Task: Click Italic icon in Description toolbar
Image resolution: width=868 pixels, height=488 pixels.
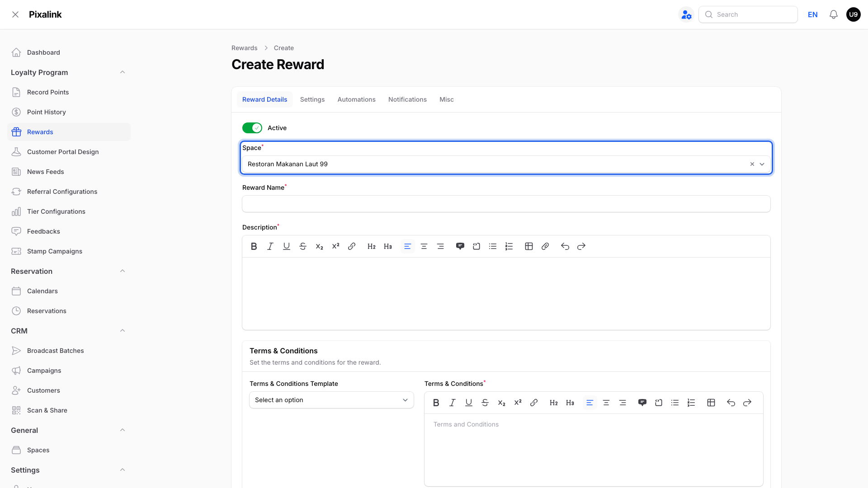Action: click(x=270, y=246)
